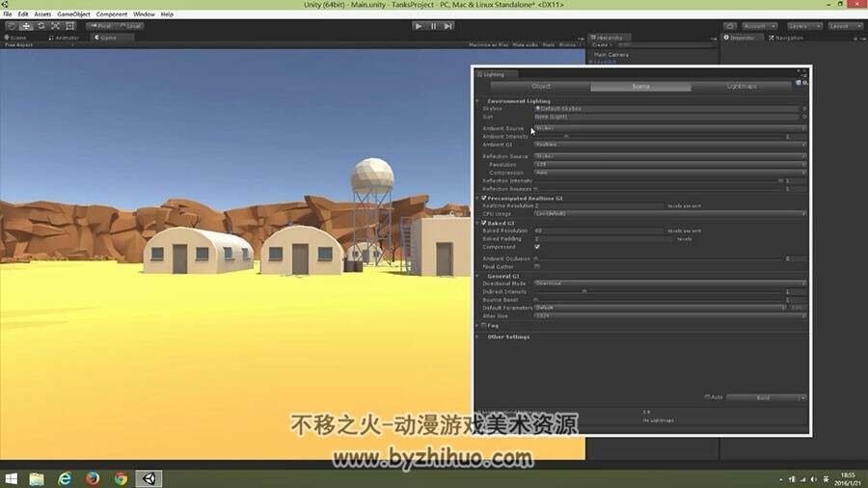Open the reflection Resolution dropdown

[x=670, y=164]
